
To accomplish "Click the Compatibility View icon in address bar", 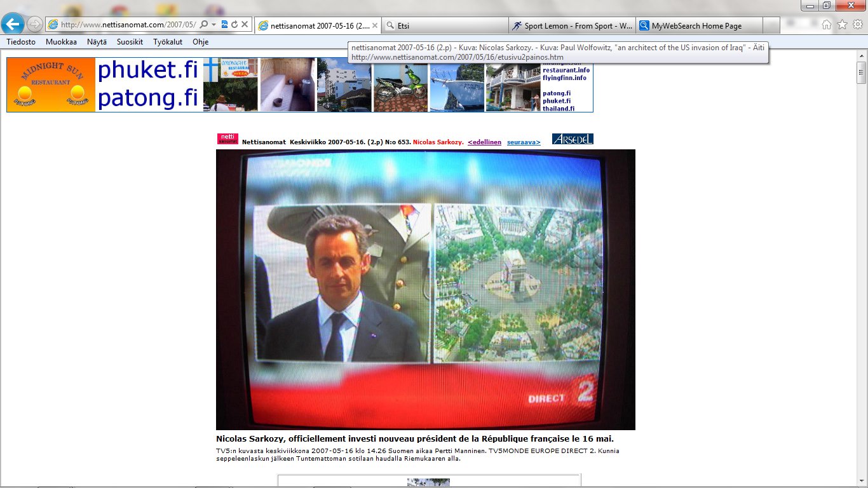I will point(224,25).
